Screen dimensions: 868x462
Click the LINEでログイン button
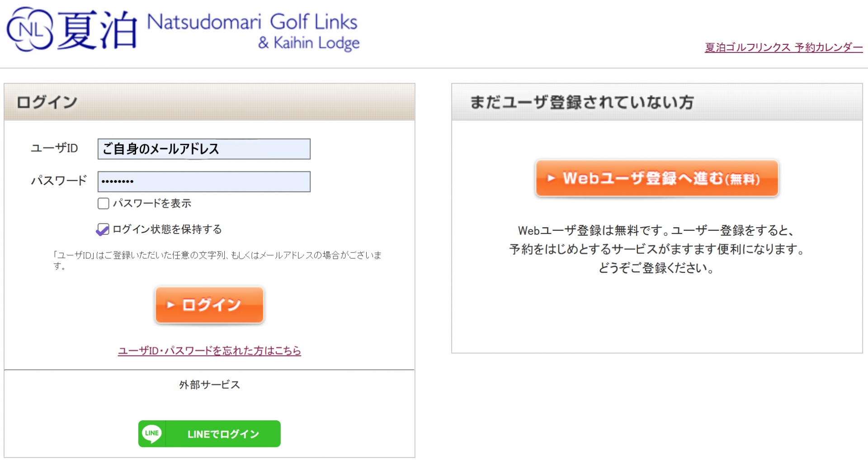click(x=209, y=433)
